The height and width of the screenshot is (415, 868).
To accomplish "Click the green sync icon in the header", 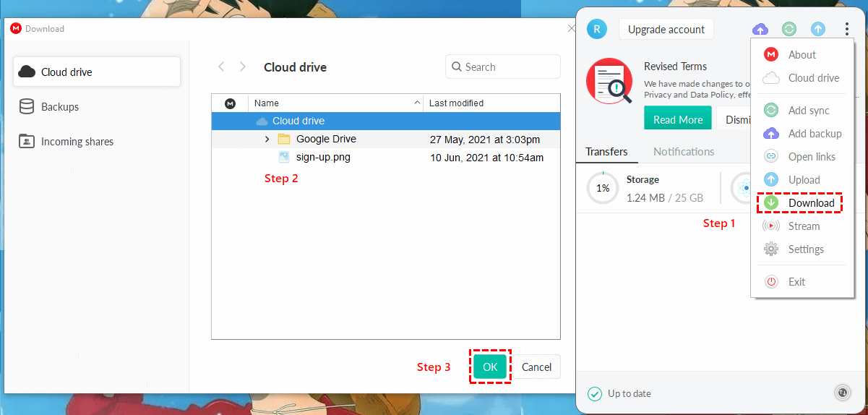I will (789, 29).
